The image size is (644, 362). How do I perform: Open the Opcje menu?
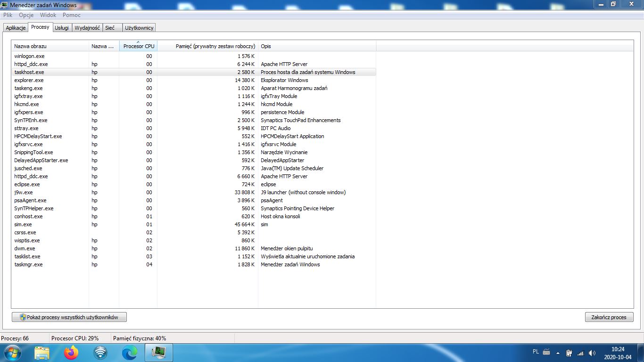coord(26,15)
